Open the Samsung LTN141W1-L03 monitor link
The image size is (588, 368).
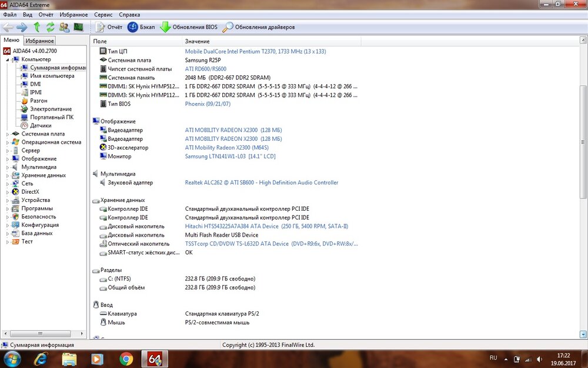point(230,156)
